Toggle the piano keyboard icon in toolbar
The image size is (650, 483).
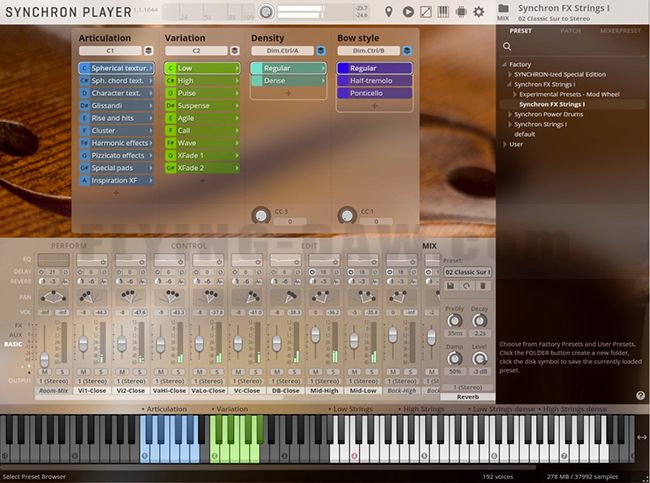click(x=443, y=12)
